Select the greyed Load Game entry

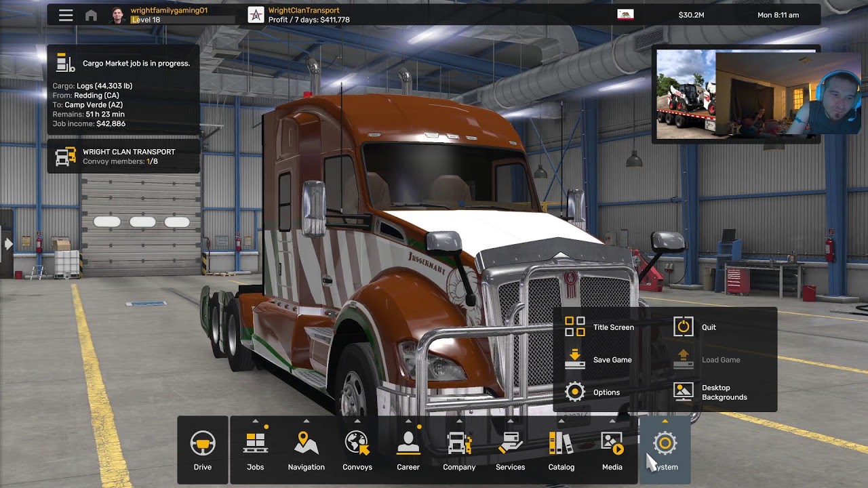coord(707,360)
